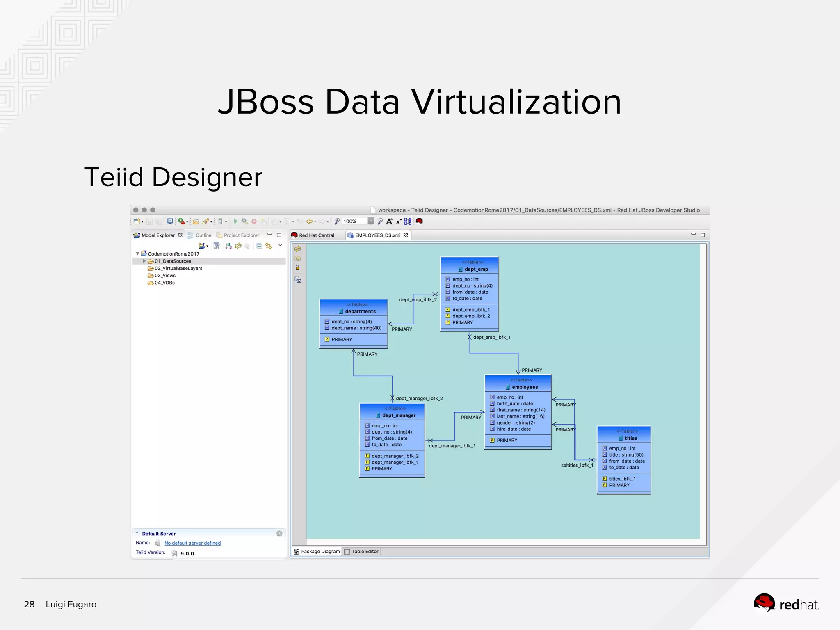This screenshot has width=840, height=630.
Task: Click the save diagram image icon
Action: click(298, 280)
